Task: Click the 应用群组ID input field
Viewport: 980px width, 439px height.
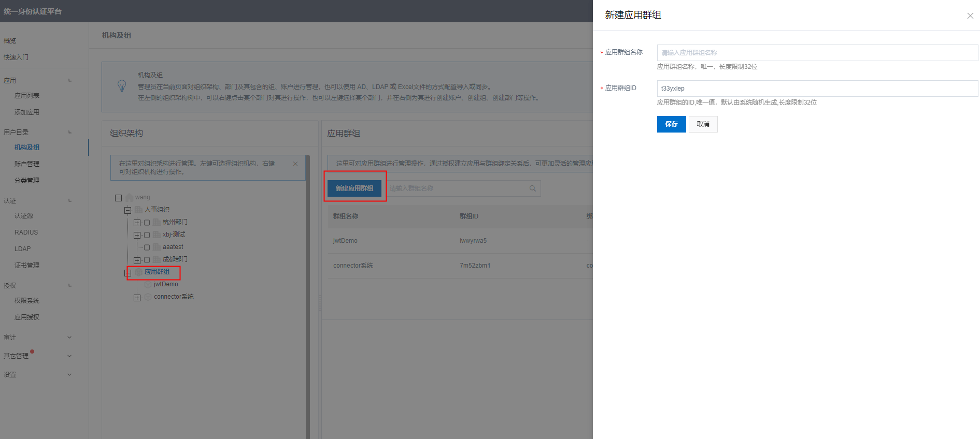Action: (817, 89)
